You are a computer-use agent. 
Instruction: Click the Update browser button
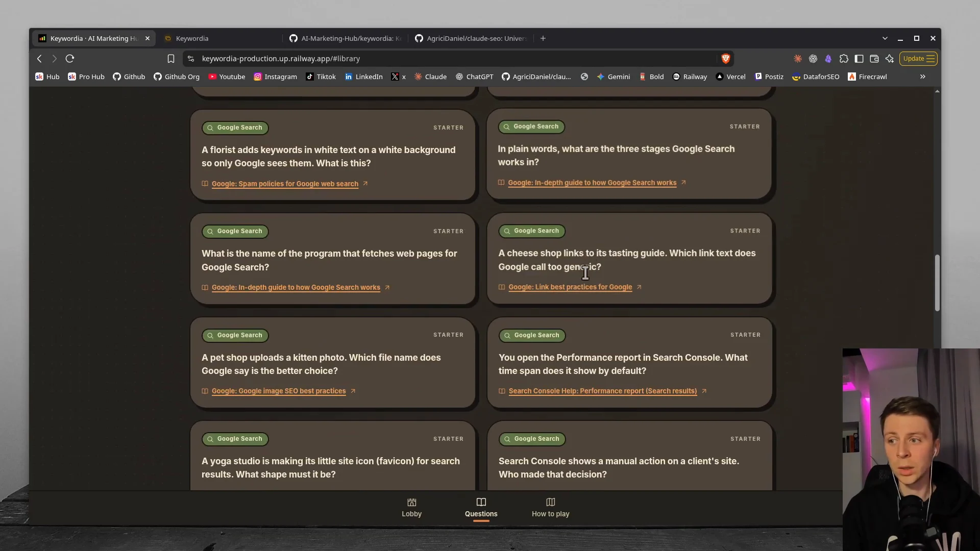coord(918,59)
